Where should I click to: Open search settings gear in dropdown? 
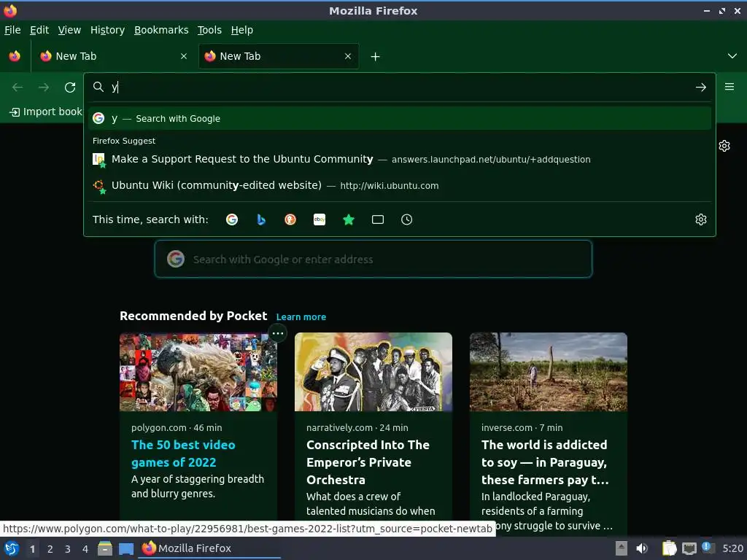701,219
